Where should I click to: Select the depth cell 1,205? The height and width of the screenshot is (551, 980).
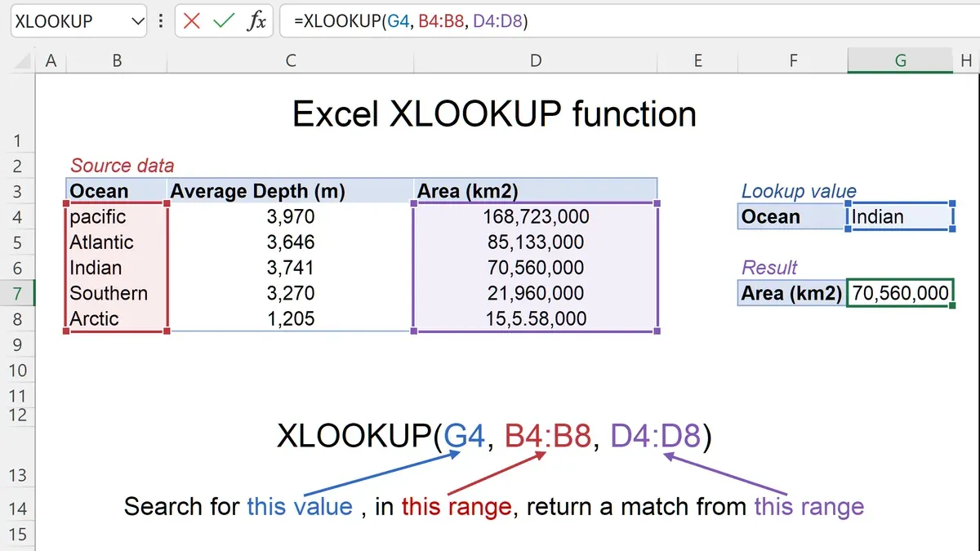point(291,318)
